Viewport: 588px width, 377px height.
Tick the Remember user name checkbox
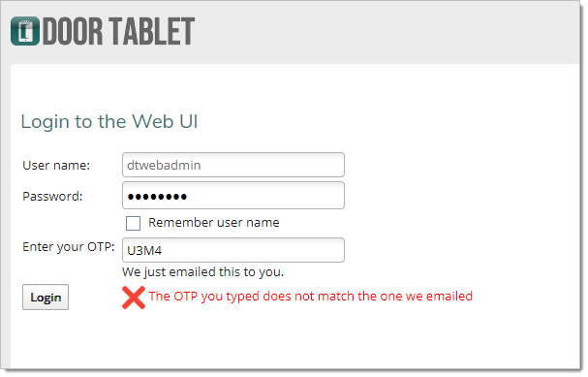click(133, 223)
